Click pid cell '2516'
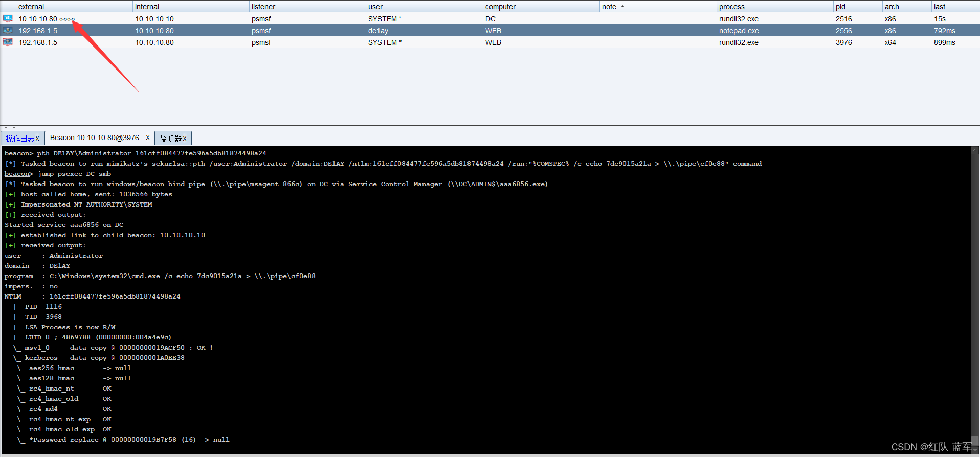Image resolution: width=980 pixels, height=457 pixels. click(x=843, y=19)
